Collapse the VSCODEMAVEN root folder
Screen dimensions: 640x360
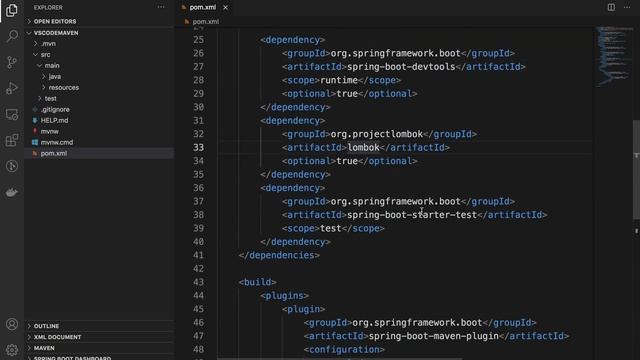point(99,33)
